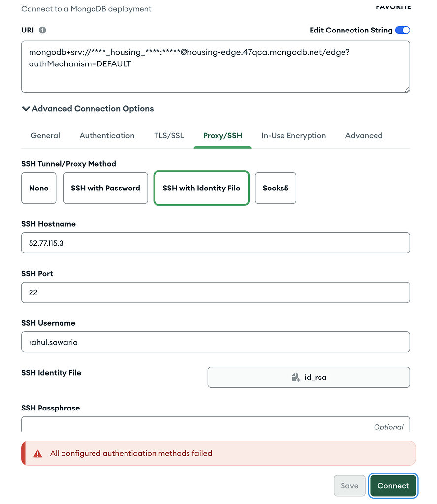Switch to the General tab
437x504 pixels.
(x=45, y=136)
